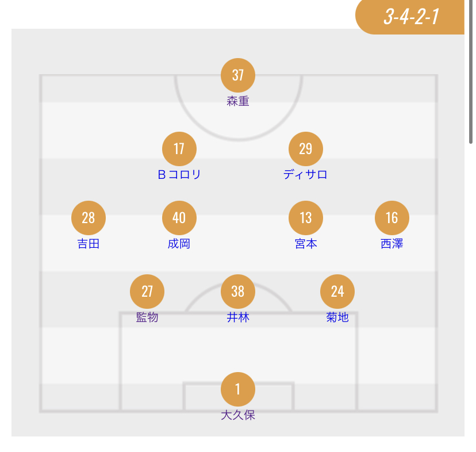Open the 菊地 player link

tap(337, 317)
